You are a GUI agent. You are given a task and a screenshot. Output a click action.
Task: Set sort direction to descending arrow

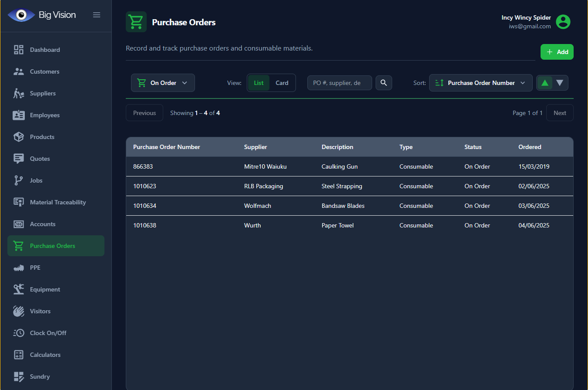tap(560, 83)
